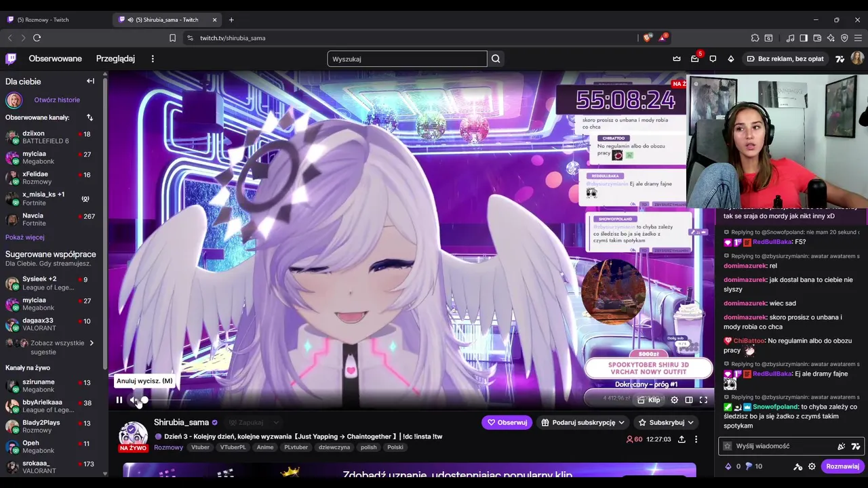This screenshot has width=868, height=488.
Task: Click the 7TV icon in the top navigation
Action: (x=840, y=59)
